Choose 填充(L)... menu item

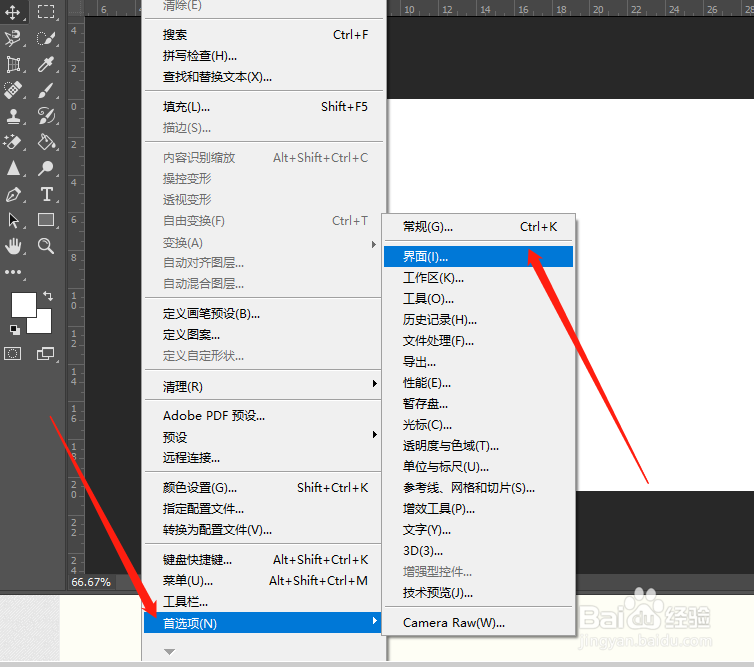pyautogui.click(x=263, y=107)
